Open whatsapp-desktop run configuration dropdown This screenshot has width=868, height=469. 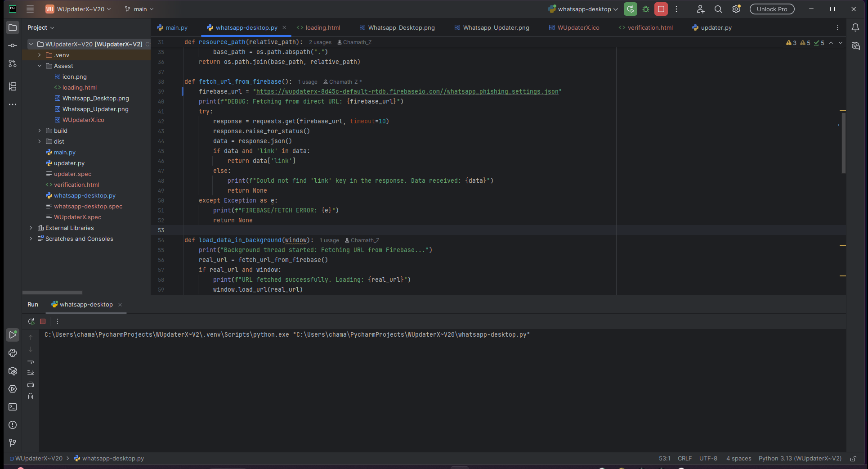pos(583,9)
